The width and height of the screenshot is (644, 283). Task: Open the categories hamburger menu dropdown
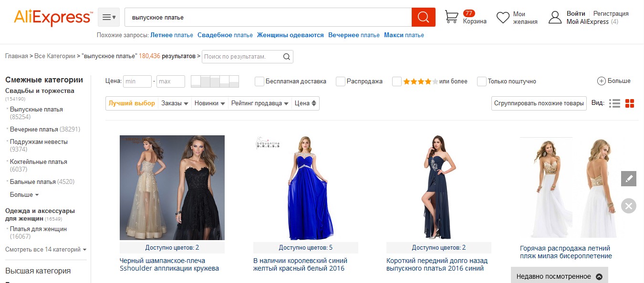point(109,17)
